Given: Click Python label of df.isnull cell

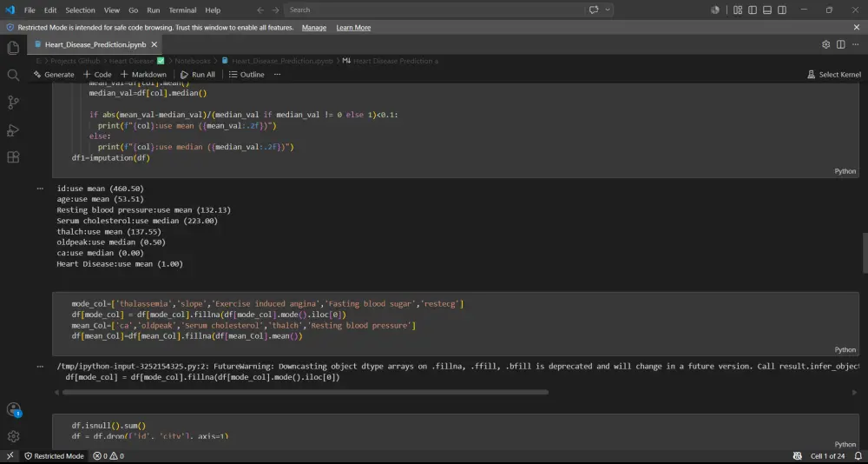Looking at the screenshot, I should [845, 444].
